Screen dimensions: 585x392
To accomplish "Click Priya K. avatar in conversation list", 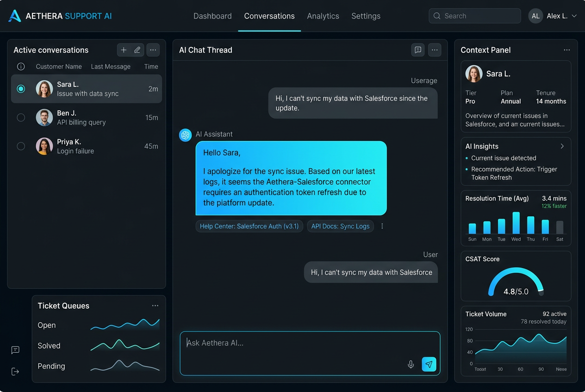I will pos(44,146).
